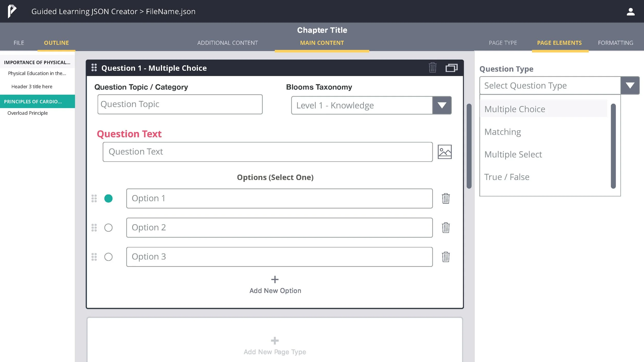The image size is (644, 362).
Task: Toggle the Select Question Type dropdown arrow
Action: tap(630, 85)
